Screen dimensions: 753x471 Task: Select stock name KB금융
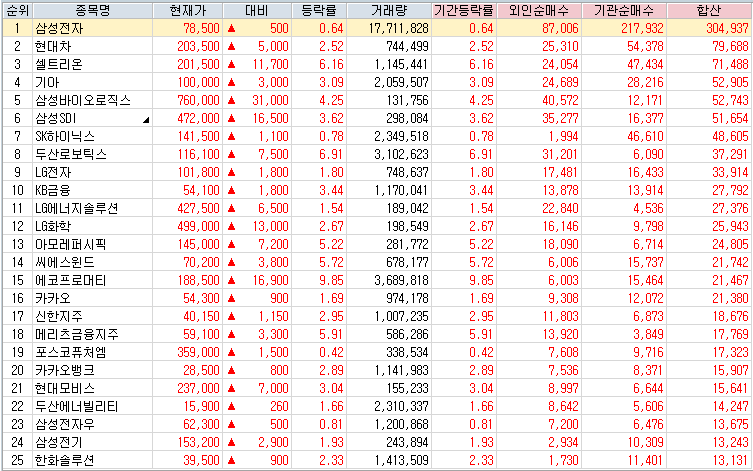(x=53, y=191)
